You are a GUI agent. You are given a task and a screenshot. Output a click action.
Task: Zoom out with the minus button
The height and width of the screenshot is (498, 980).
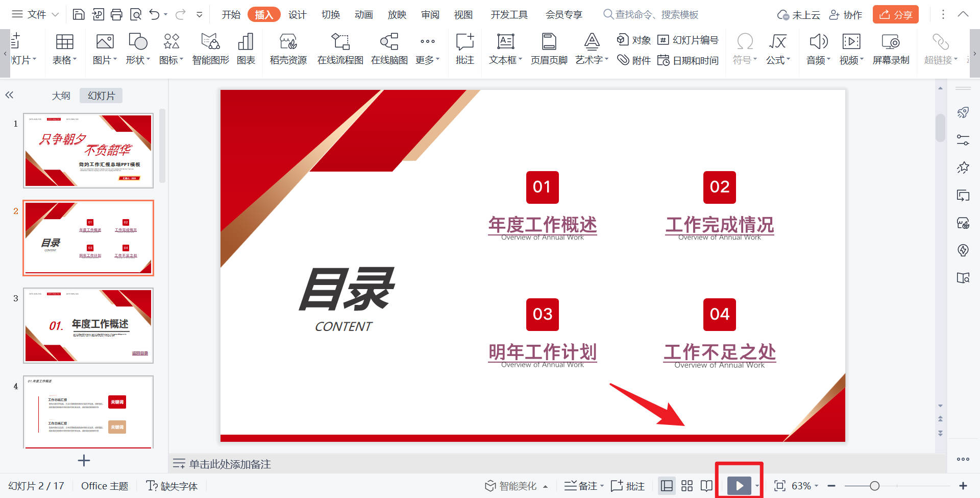coord(831,486)
